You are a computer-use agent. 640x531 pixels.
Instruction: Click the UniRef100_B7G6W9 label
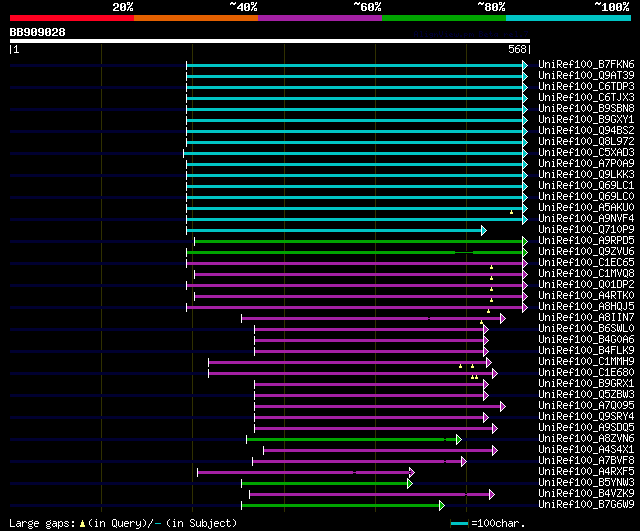pyautogui.click(x=586, y=505)
